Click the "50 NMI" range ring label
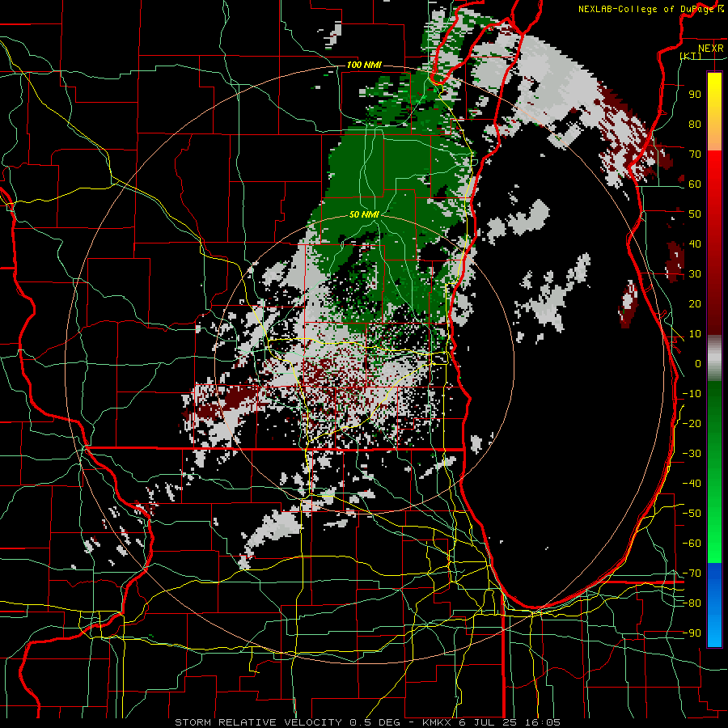 364,214
